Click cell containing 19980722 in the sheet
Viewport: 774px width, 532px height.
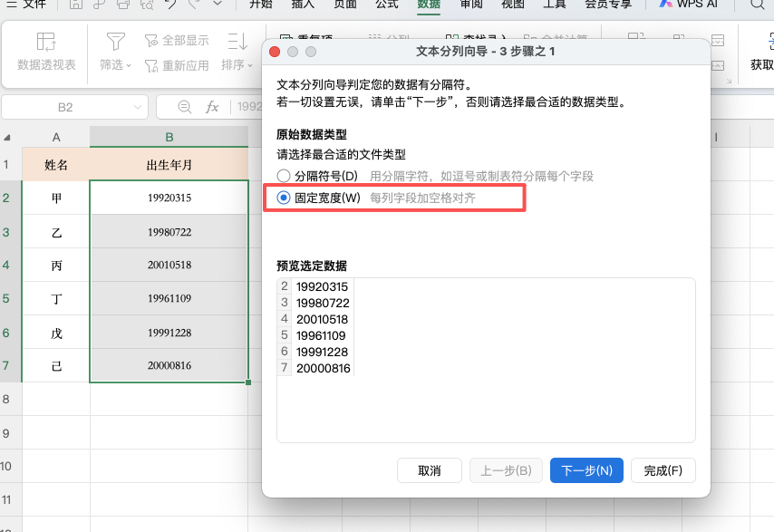tap(169, 232)
